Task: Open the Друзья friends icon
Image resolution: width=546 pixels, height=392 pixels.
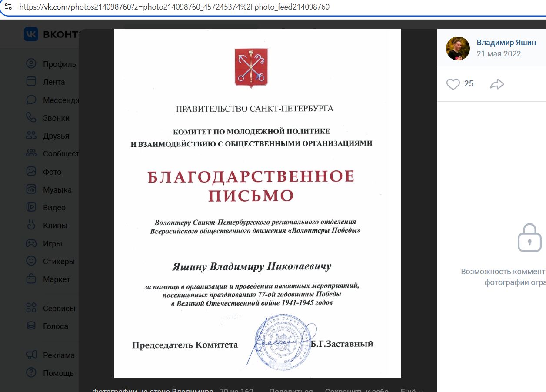Action: (x=31, y=136)
